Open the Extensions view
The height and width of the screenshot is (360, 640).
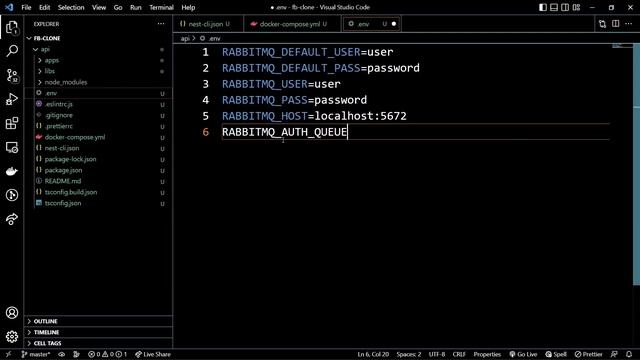pos(12,123)
